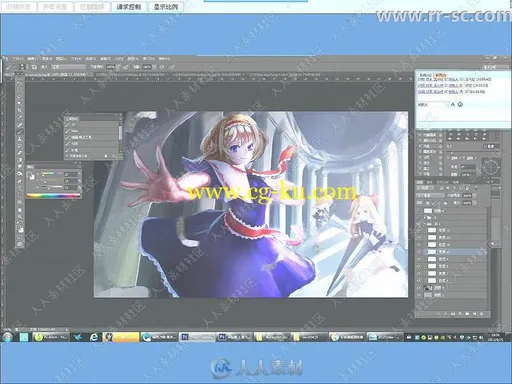Add a layer mask

[x=453, y=314]
